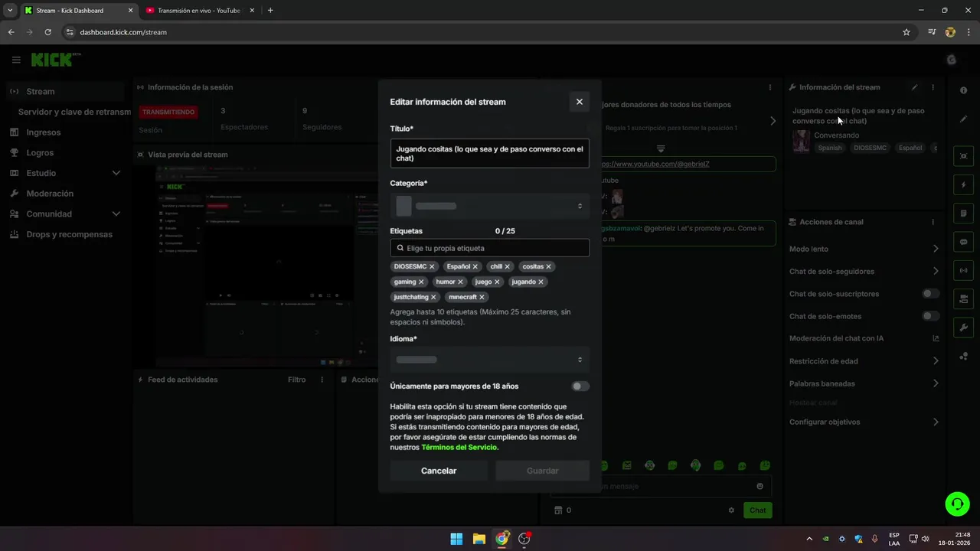Open the Categoría dropdown
Image resolution: width=980 pixels, height=551 pixels.
(x=489, y=206)
